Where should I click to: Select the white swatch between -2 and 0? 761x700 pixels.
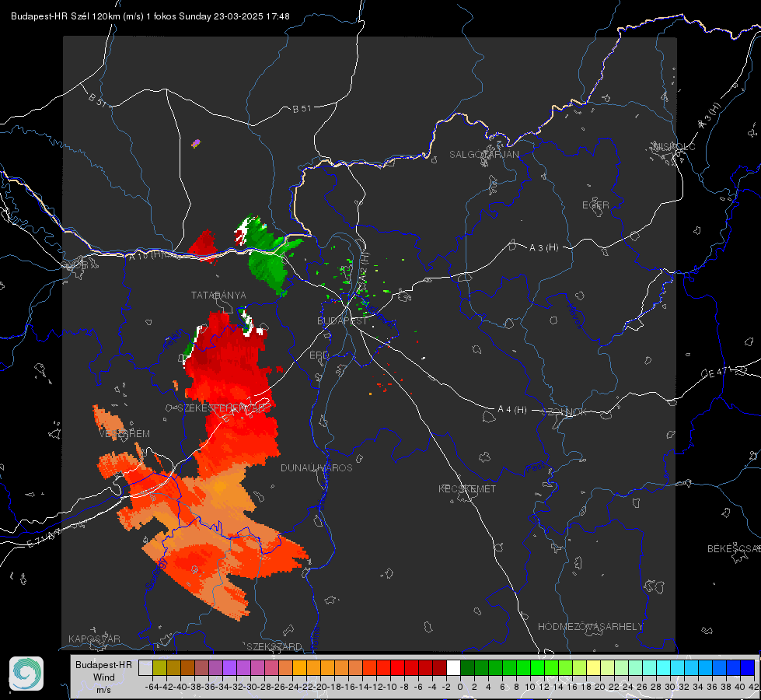(453, 667)
